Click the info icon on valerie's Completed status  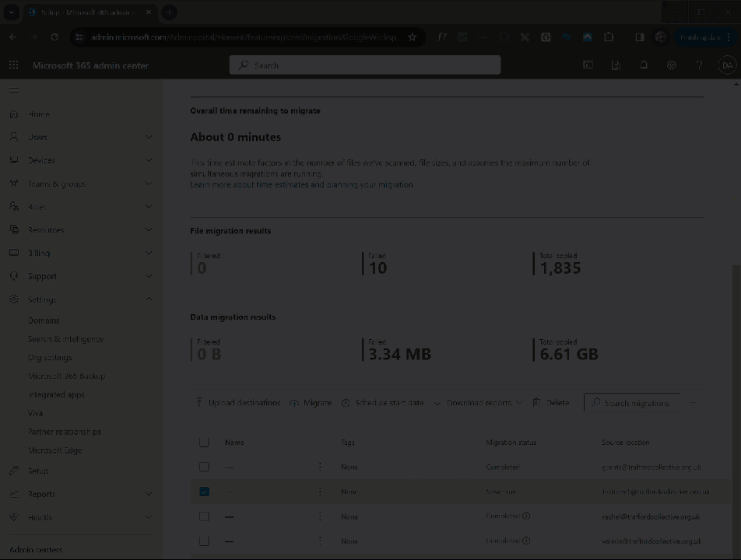[526, 541]
